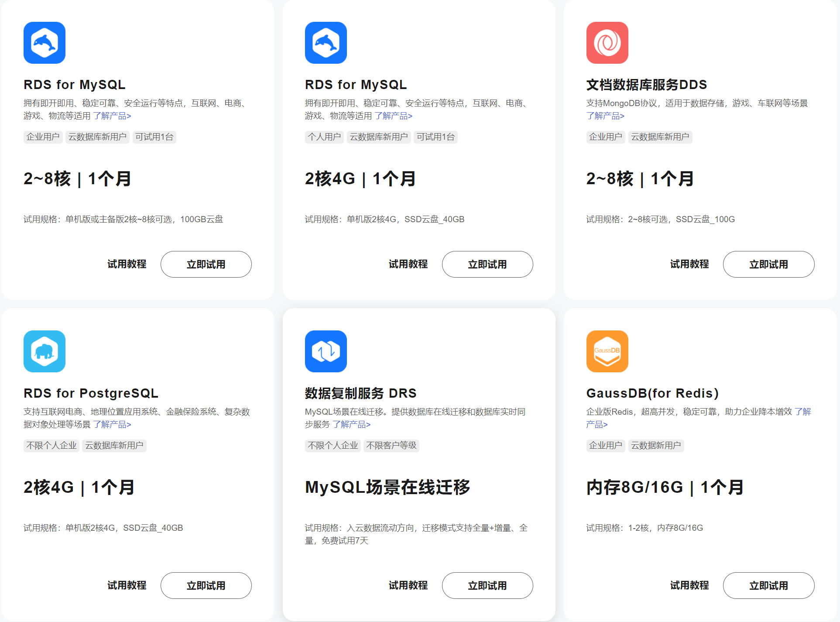Click 试用规格 text mentioning SSD云盘_100G

point(661,219)
